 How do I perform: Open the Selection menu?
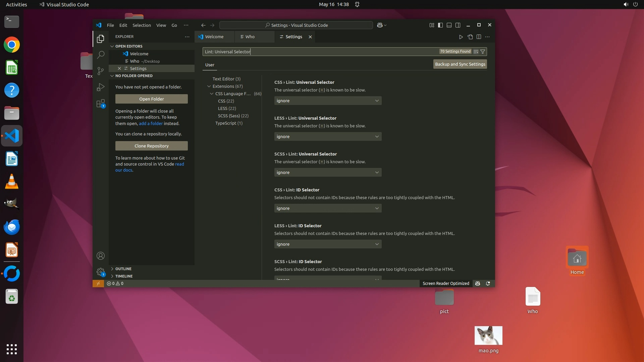pos(142,25)
